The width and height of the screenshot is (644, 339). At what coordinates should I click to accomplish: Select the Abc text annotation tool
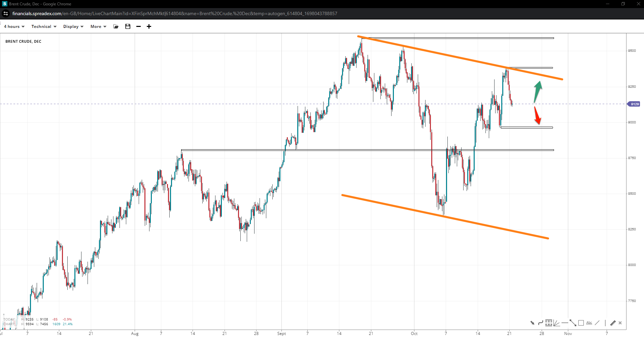tap(589, 323)
